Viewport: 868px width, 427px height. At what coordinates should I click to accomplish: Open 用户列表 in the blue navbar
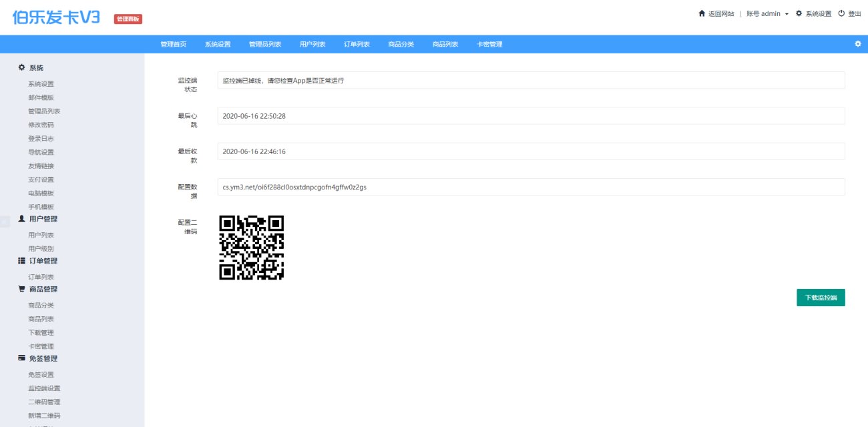pyautogui.click(x=312, y=44)
